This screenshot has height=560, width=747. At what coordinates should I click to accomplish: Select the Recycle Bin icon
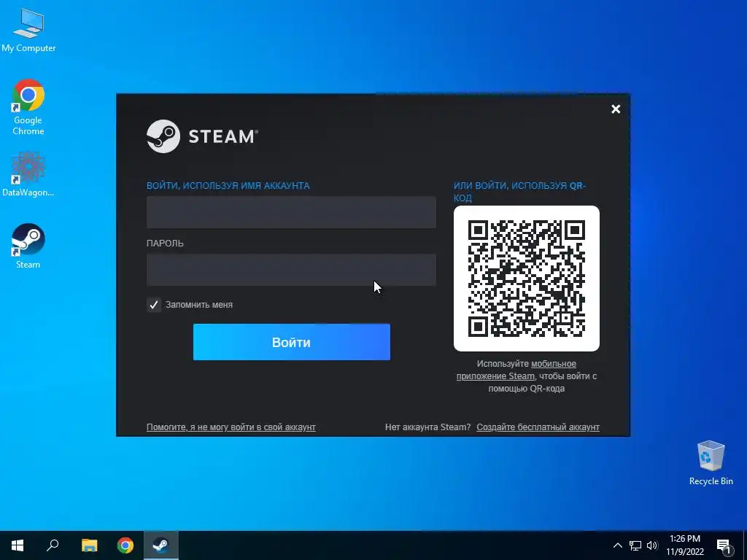coord(711,463)
